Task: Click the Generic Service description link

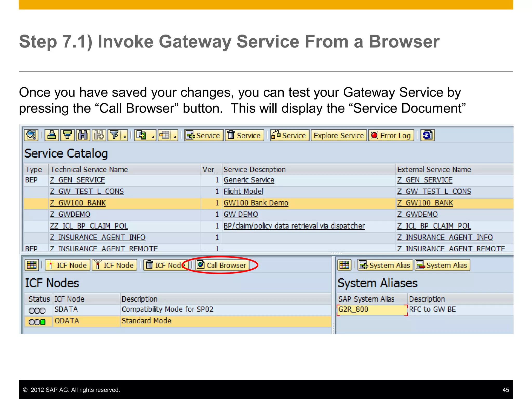Action: click(x=249, y=180)
